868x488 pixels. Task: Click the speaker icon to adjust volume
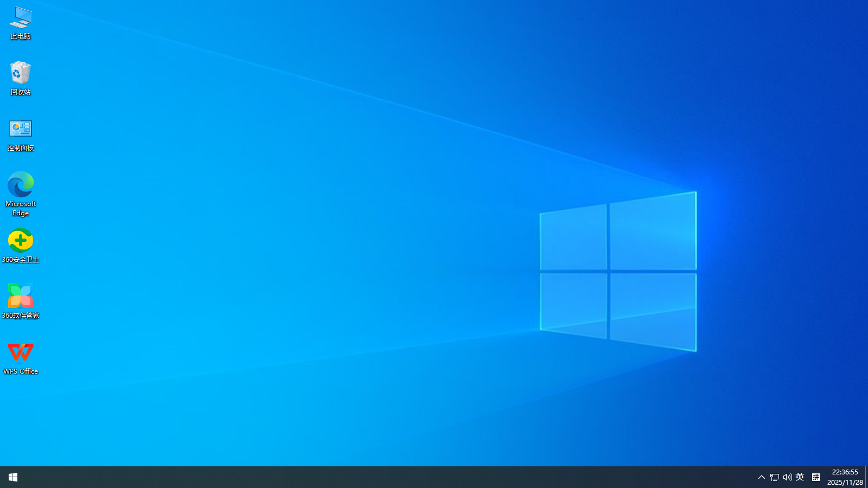(x=787, y=478)
